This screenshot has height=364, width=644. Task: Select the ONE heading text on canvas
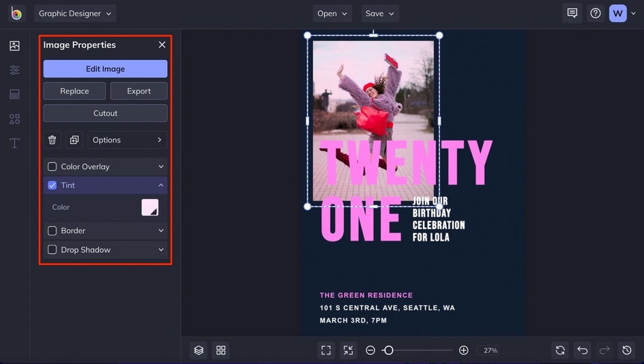(361, 219)
